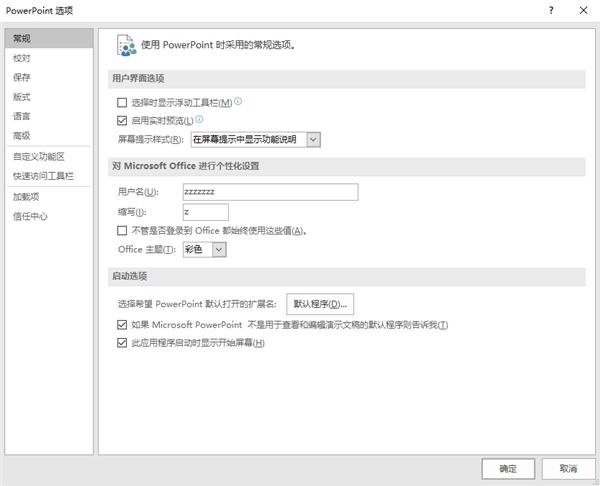
Task: Open 自定义功能区 category
Action: (49, 157)
